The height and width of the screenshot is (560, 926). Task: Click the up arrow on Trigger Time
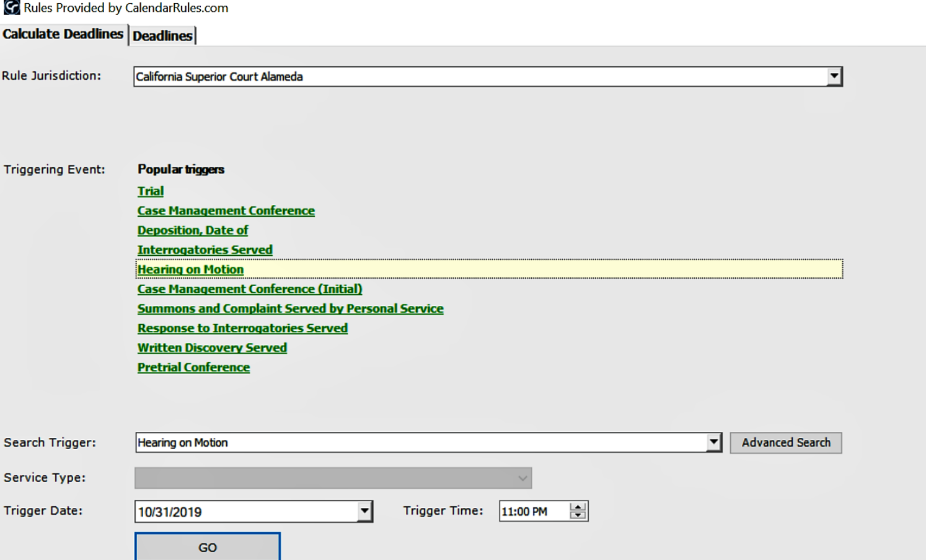pos(578,507)
